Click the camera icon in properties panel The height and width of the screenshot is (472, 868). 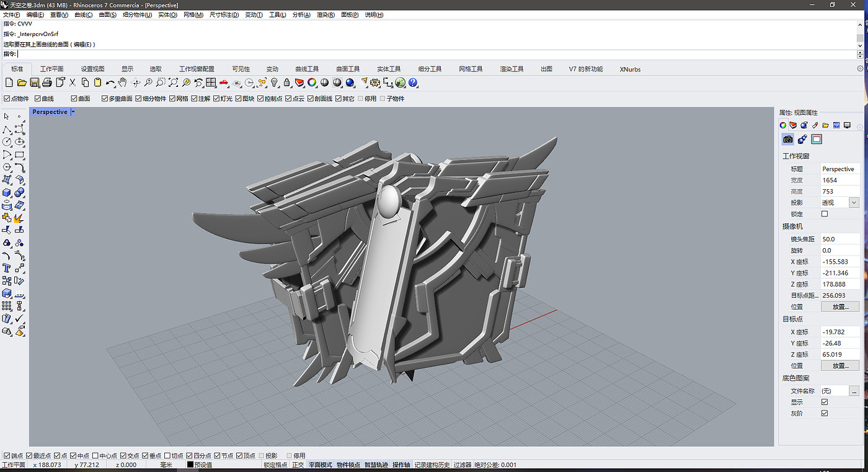[x=787, y=139]
